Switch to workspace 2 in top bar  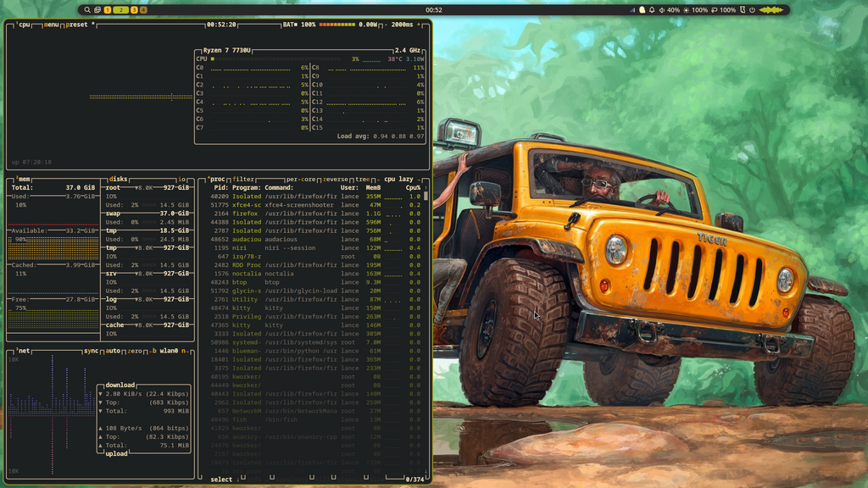120,10
